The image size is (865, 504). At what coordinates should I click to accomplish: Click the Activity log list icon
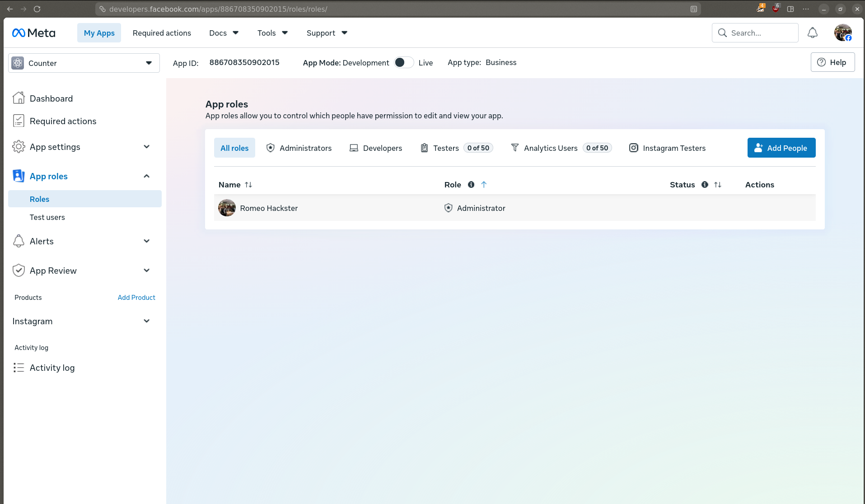(x=19, y=368)
